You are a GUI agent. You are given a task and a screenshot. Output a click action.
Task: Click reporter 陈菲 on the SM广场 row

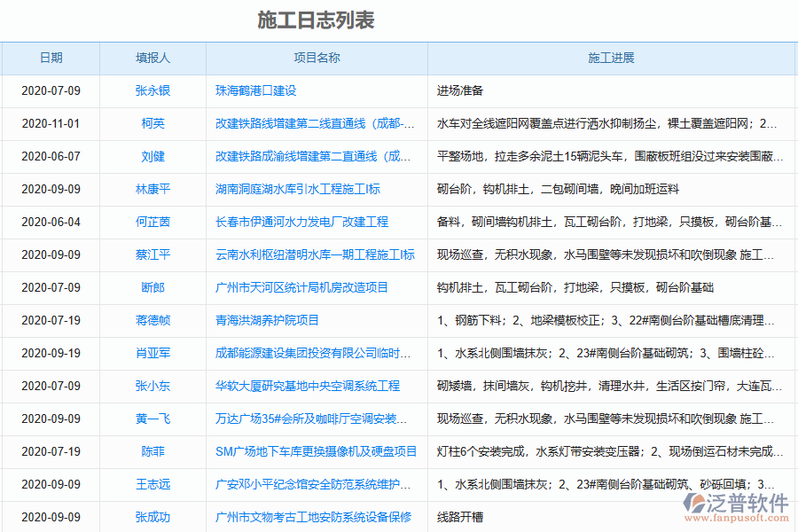pos(153,452)
